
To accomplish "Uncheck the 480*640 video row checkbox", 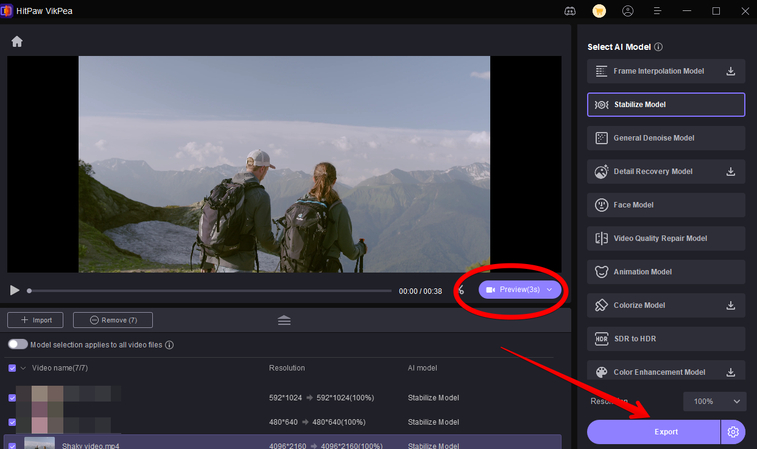I will (x=12, y=422).
